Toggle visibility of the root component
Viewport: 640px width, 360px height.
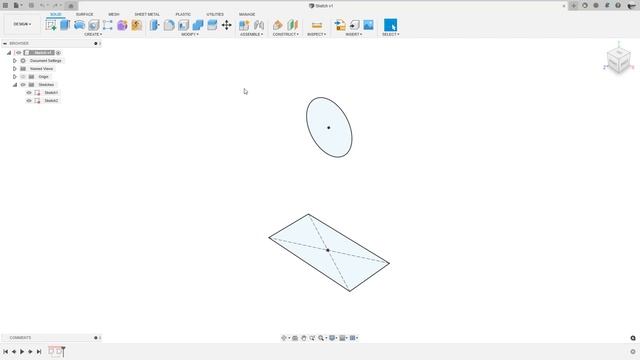[18, 53]
